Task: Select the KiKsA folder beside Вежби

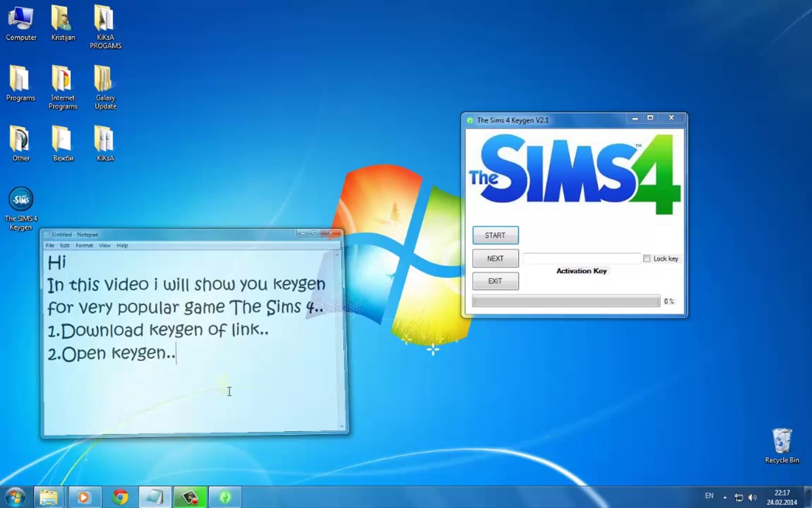Action: click(105, 144)
